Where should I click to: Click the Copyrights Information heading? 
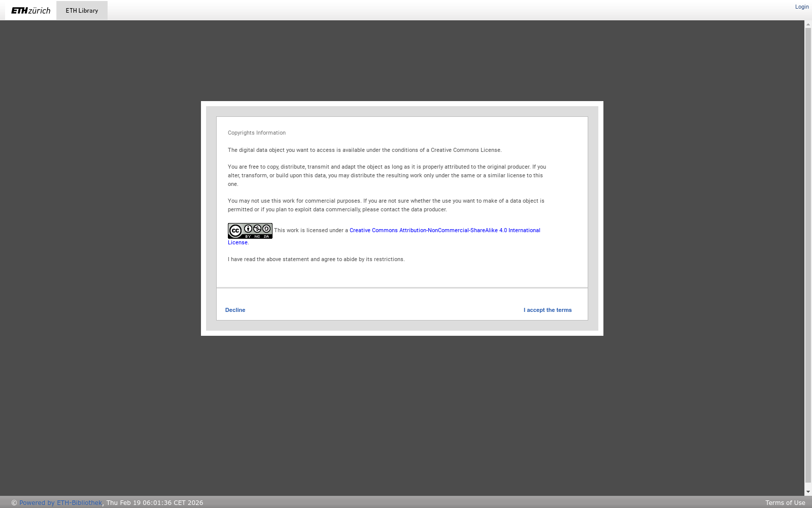[257, 133]
